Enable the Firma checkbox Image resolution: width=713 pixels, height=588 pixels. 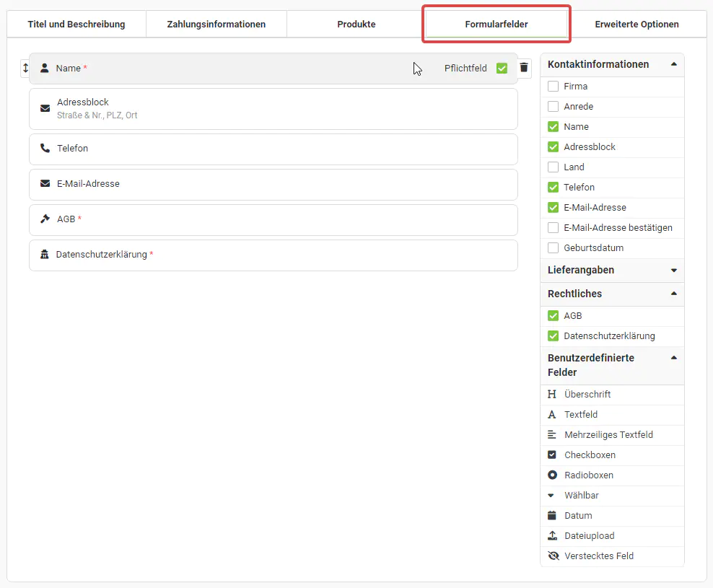click(x=554, y=87)
